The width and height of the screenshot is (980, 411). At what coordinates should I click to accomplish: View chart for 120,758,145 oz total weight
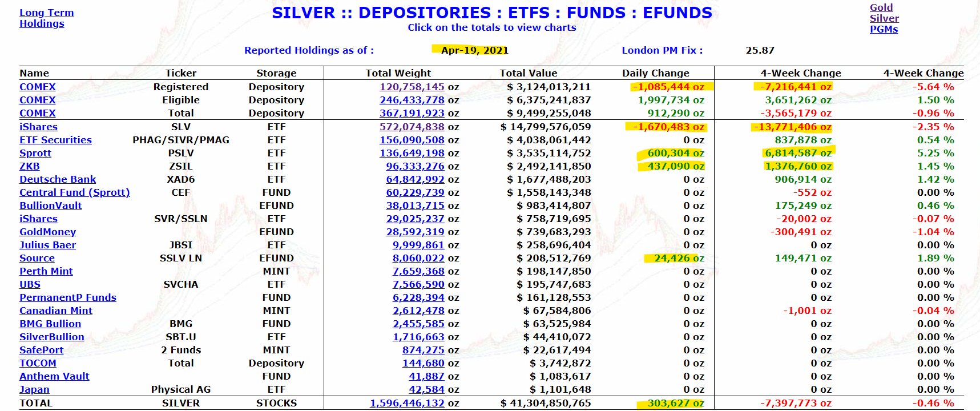[412, 87]
